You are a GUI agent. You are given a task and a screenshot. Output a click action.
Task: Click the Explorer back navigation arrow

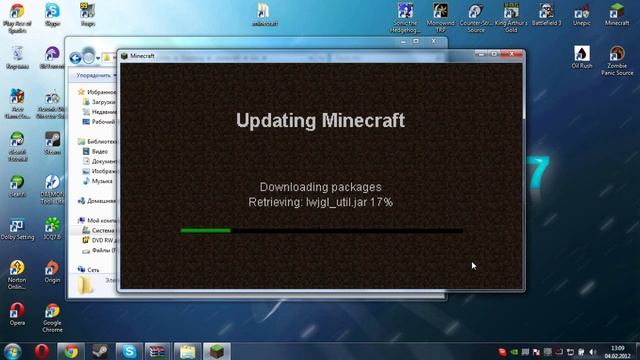coord(75,58)
